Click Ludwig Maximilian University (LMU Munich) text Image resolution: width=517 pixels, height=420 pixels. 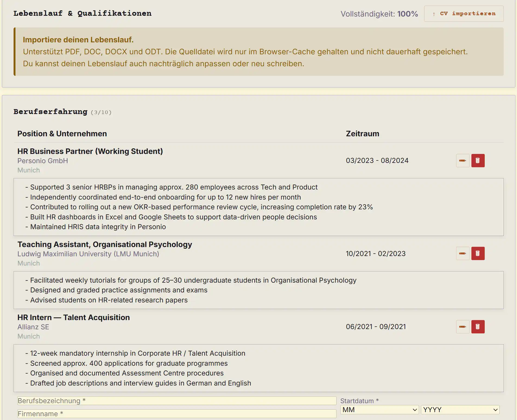[x=88, y=254]
